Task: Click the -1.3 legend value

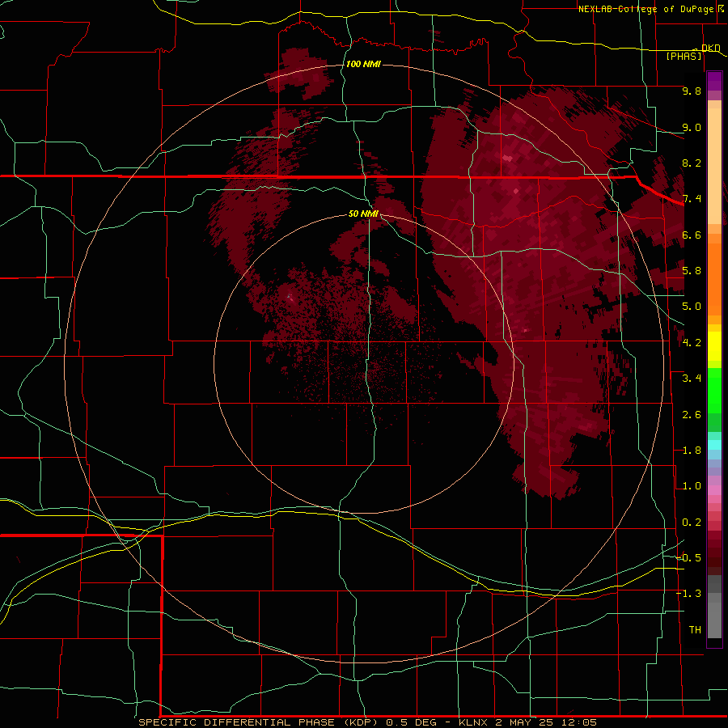Action: 689,594
